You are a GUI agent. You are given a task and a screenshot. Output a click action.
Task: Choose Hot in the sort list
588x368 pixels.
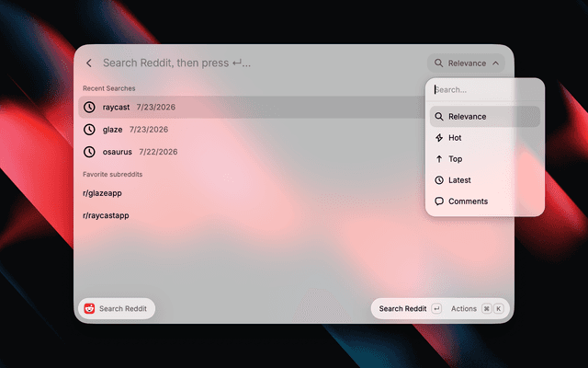click(x=485, y=138)
